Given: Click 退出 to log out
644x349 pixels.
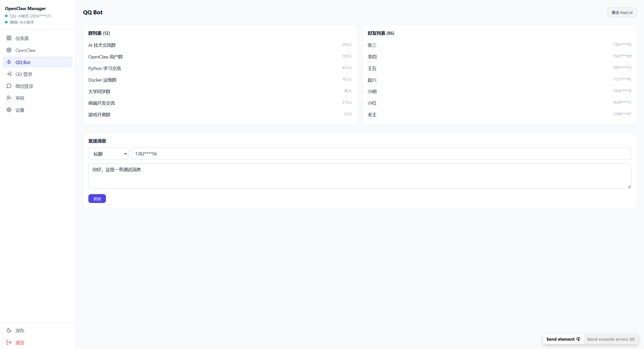Looking at the screenshot, I should [37, 342].
